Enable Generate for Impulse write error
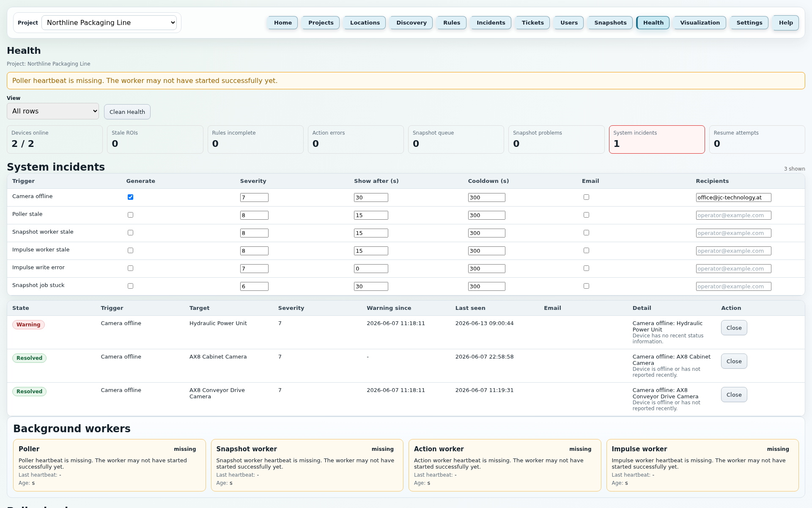This screenshot has height=508, width=812. coord(130,268)
